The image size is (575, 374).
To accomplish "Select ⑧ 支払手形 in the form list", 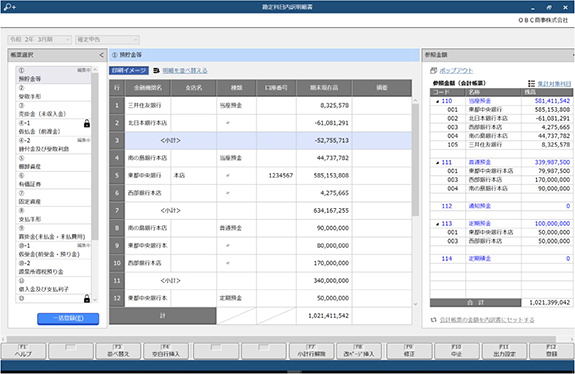I will point(53,215).
